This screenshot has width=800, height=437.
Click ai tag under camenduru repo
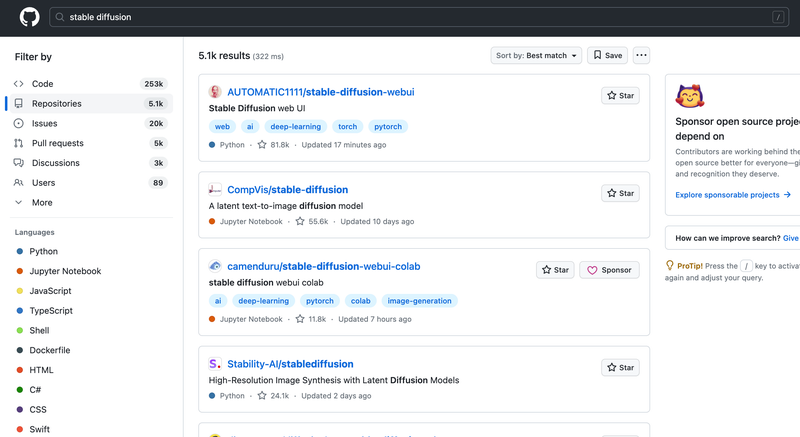tap(218, 301)
